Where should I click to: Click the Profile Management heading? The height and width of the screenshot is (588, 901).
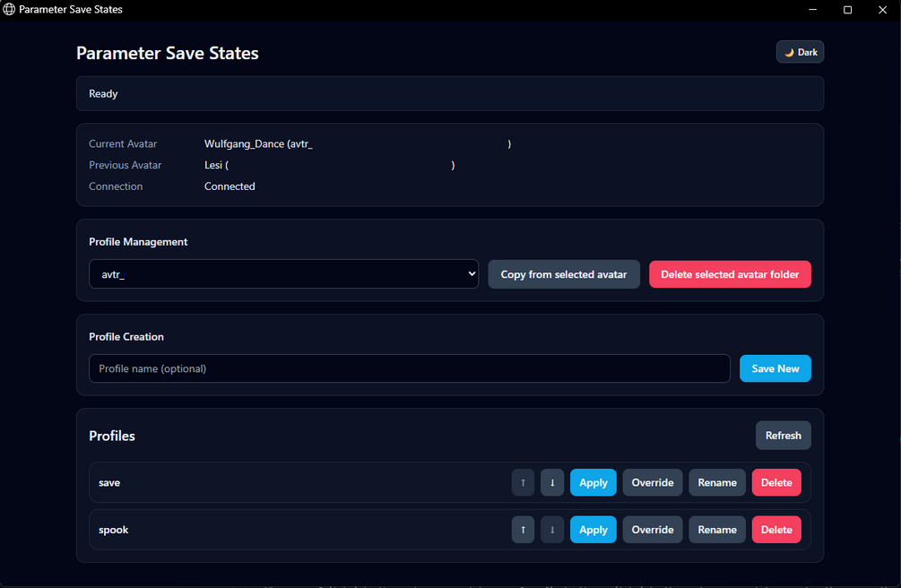click(138, 242)
